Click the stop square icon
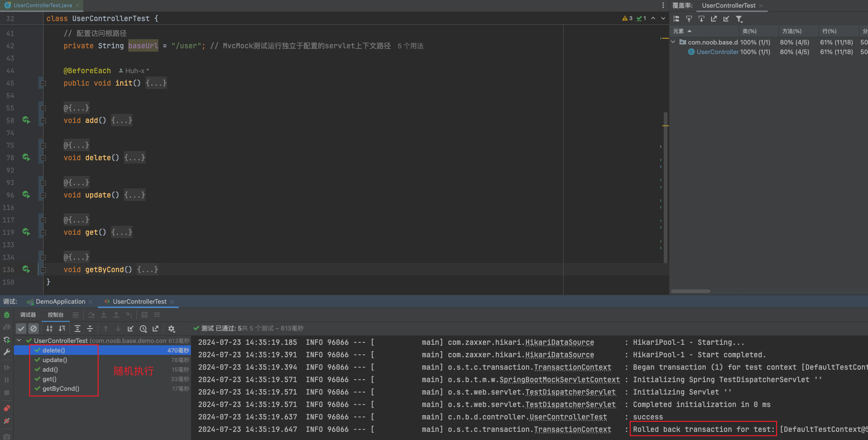The height and width of the screenshot is (440, 868). pos(7,392)
